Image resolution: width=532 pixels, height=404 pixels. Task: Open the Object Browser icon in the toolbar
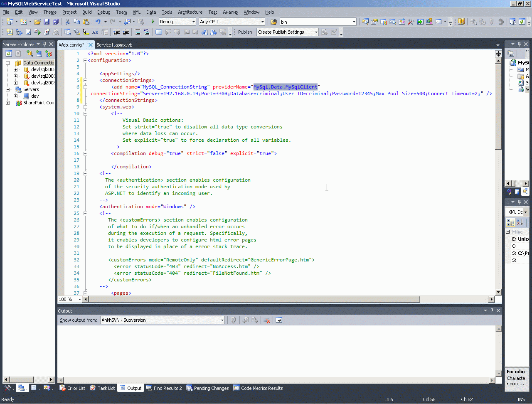click(x=402, y=22)
